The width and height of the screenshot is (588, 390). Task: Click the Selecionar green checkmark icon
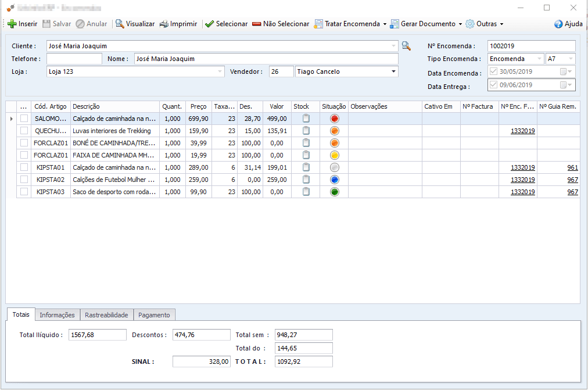click(210, 24)
